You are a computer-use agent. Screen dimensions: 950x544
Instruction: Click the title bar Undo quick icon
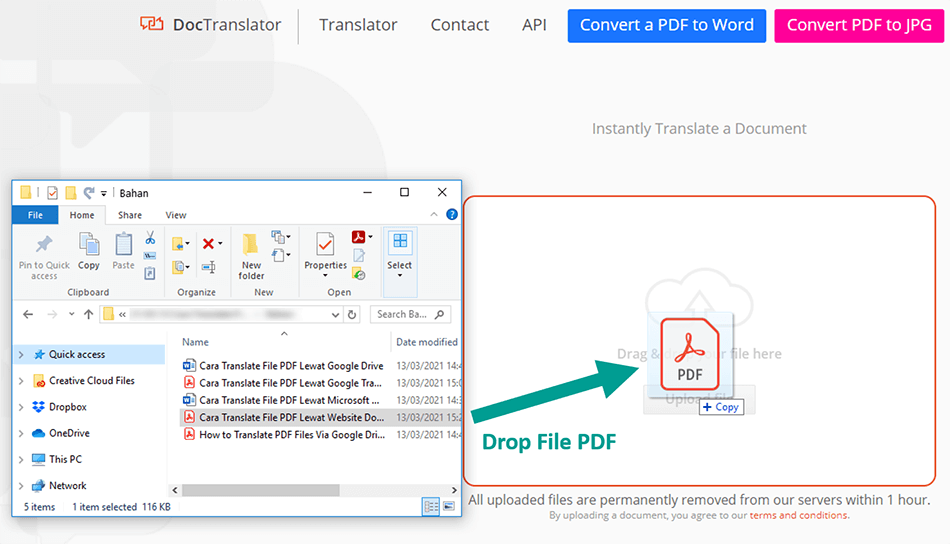coord(89,193)
